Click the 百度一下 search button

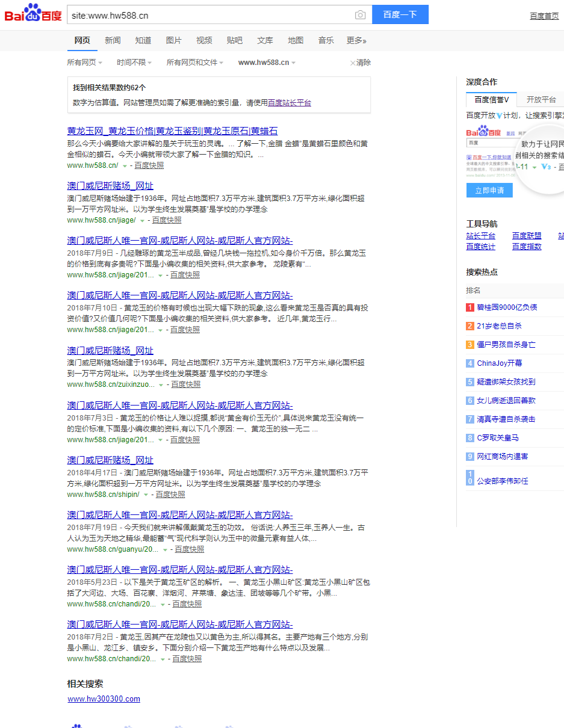(x=400, y=14)
